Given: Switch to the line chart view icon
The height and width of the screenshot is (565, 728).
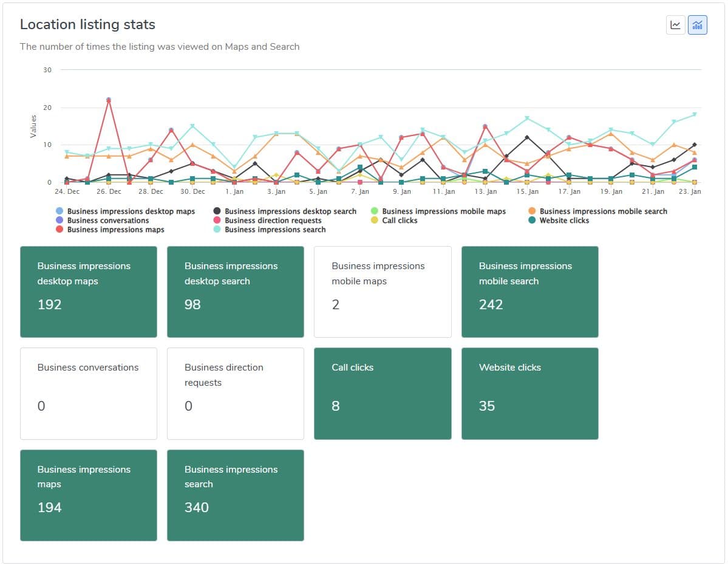Looking at the screenshot, I should 675,25.
